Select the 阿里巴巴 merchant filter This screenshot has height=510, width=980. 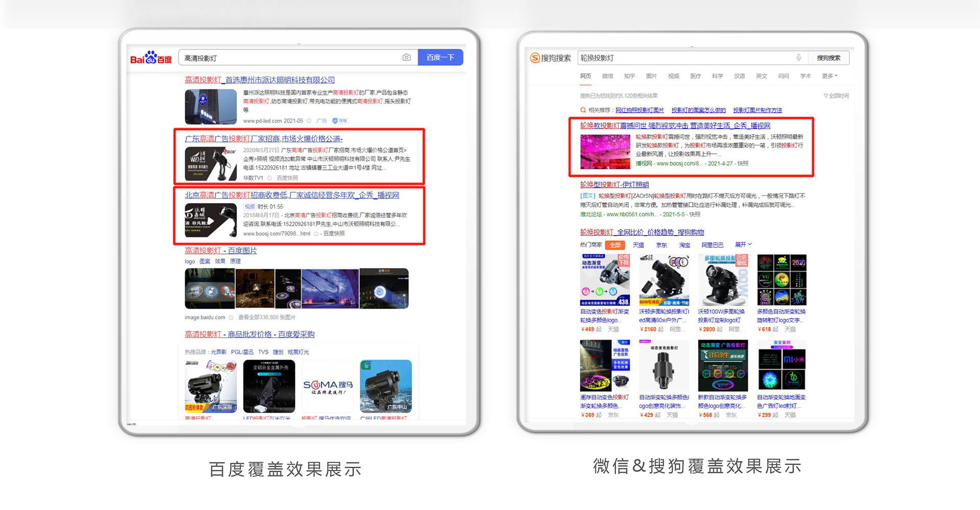coord(713,245)
